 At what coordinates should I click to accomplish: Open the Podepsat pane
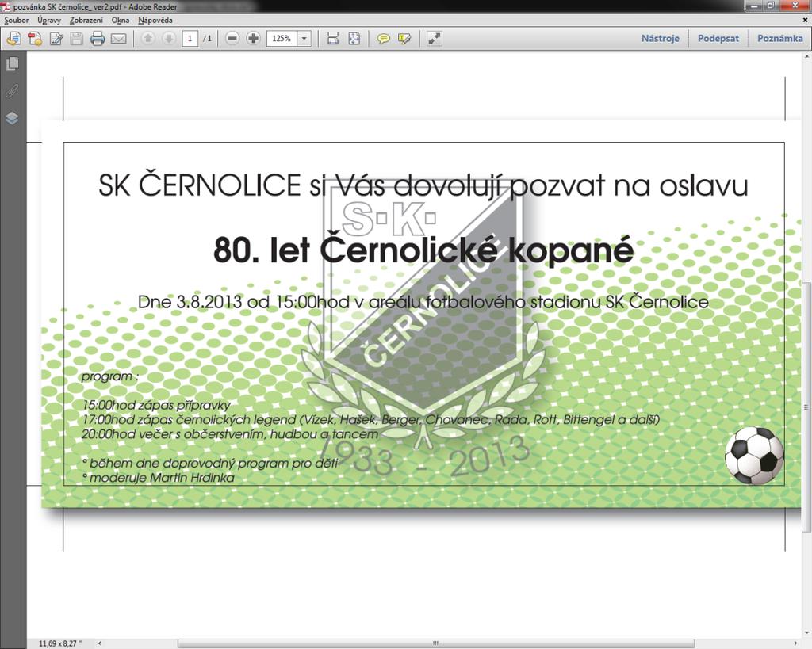click(718, 38)
